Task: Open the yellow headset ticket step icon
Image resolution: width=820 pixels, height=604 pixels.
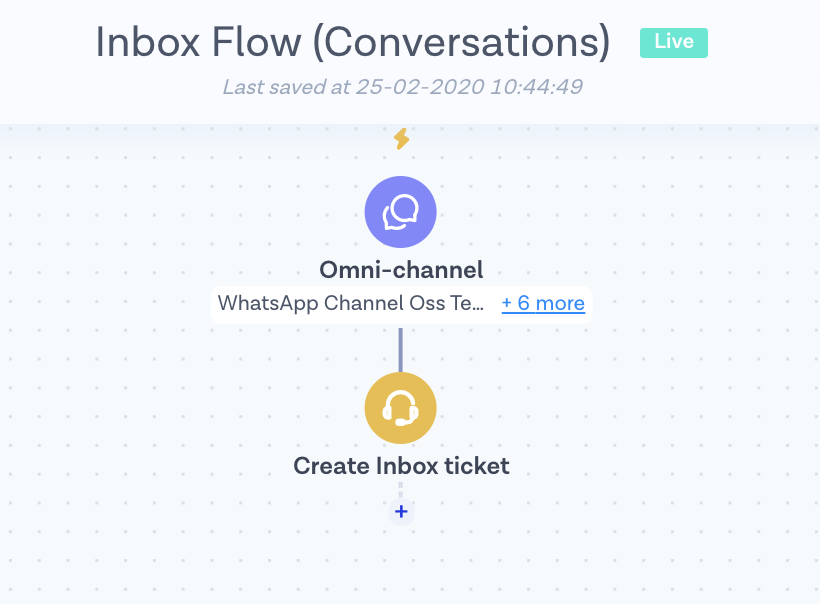Action: (x=401, y=407)
